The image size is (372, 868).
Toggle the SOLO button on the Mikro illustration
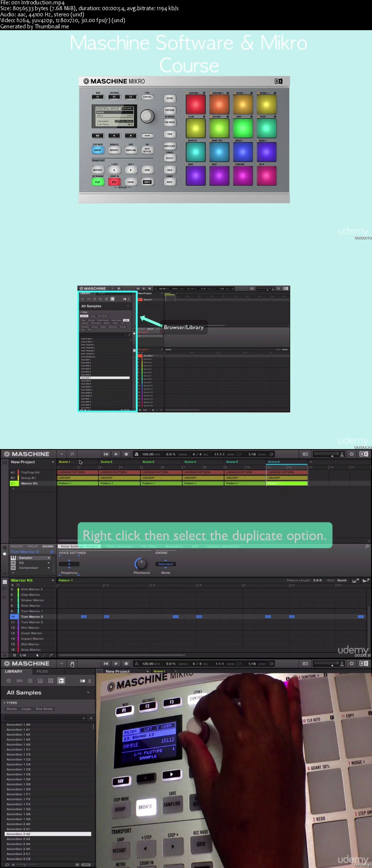(170, 170)
